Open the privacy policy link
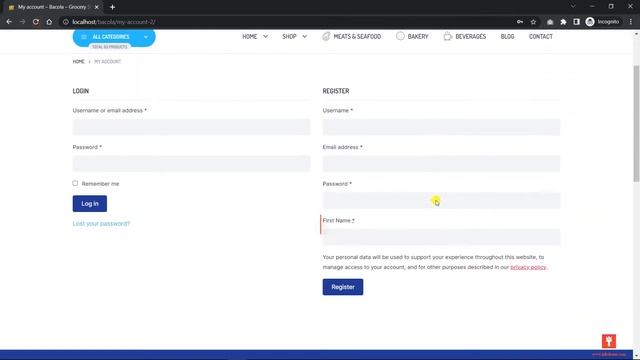Screen dimensions: 640x360 (x=528, y=267)
